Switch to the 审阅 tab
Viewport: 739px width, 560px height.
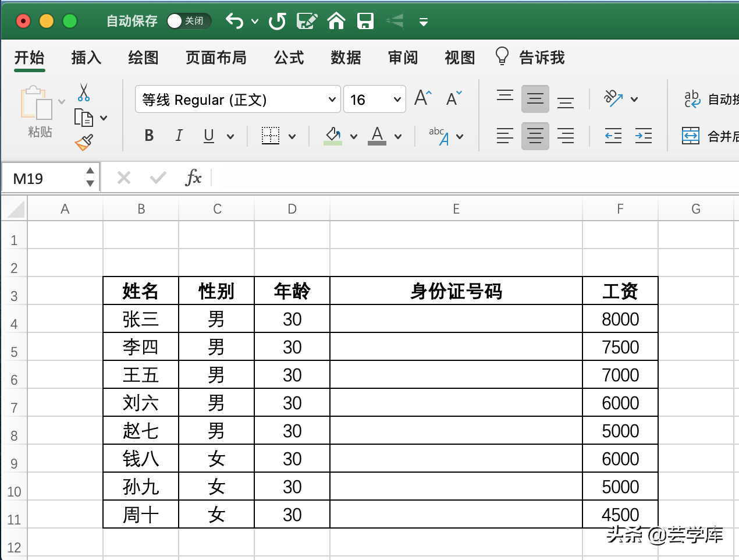pyautogui.click(x=403, y=58)
